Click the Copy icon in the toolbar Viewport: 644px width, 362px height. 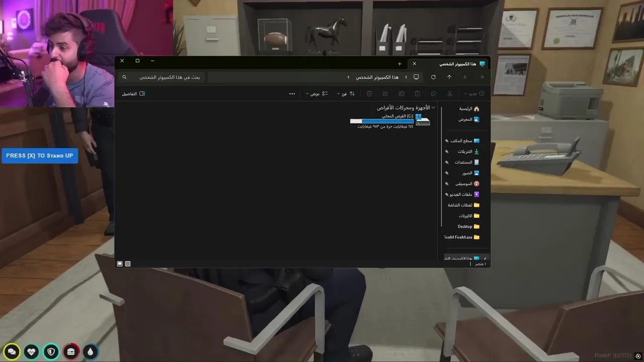434,94
